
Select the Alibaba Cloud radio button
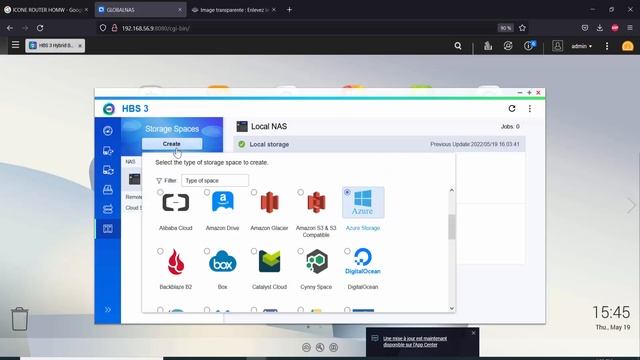click(160, 192)
